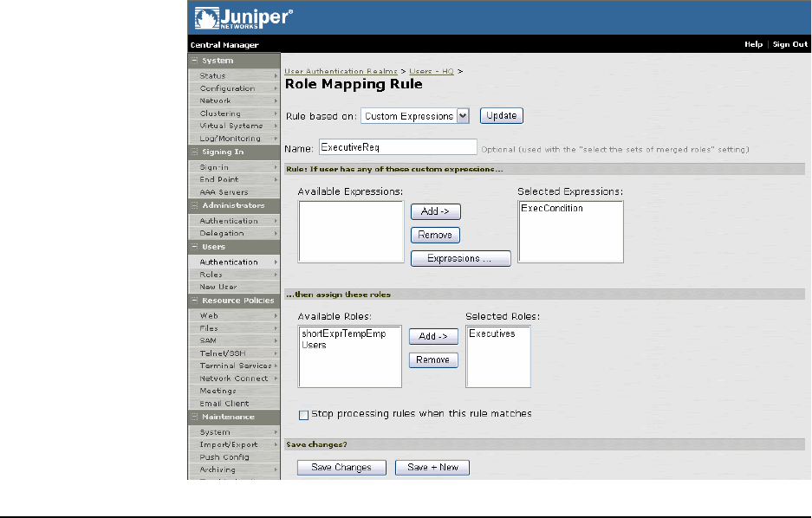
Task: Click Remove under expressions Add button
Action: pyautogui.click(x=436, y=236)
